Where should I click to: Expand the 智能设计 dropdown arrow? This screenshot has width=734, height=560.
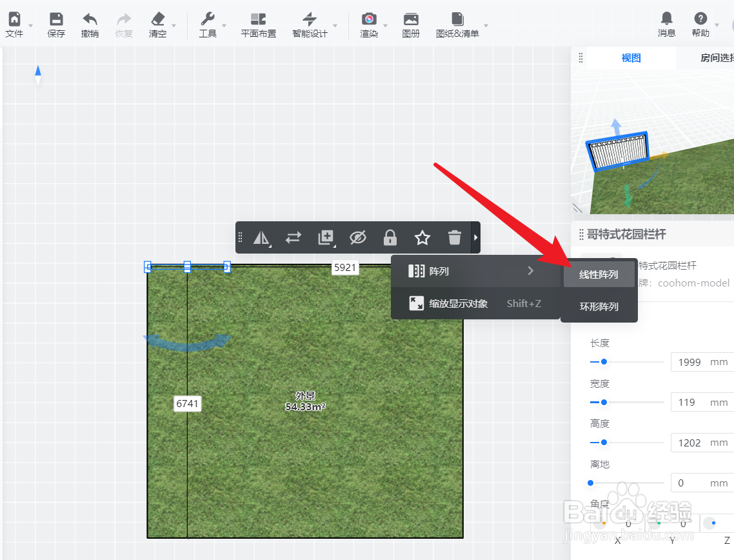coord(335,25)
